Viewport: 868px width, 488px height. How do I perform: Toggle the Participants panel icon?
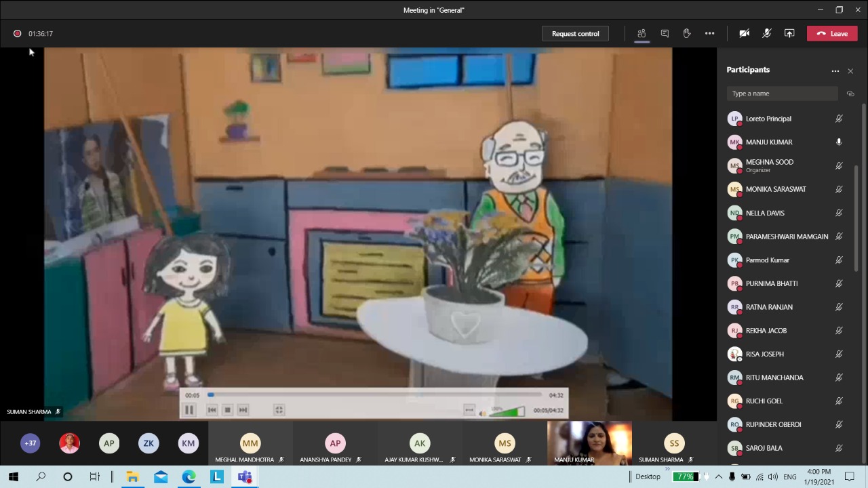642,33
